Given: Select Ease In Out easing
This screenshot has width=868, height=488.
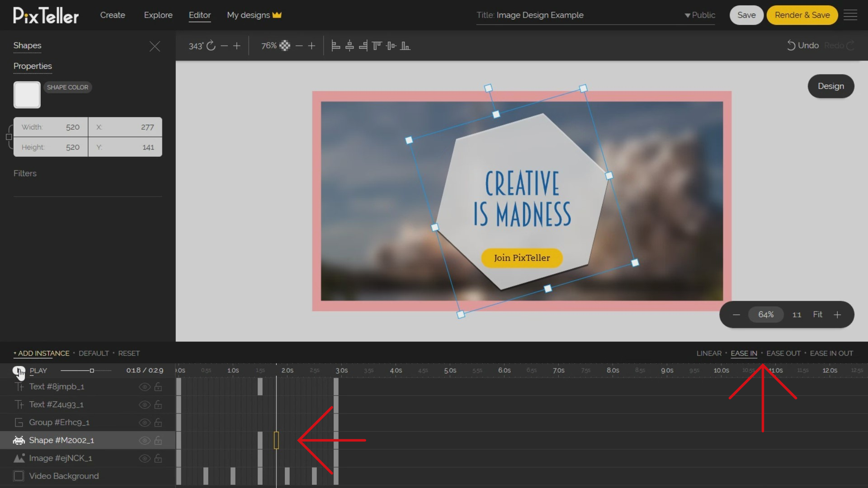Looking at the screenshot, I should [831, 353].
